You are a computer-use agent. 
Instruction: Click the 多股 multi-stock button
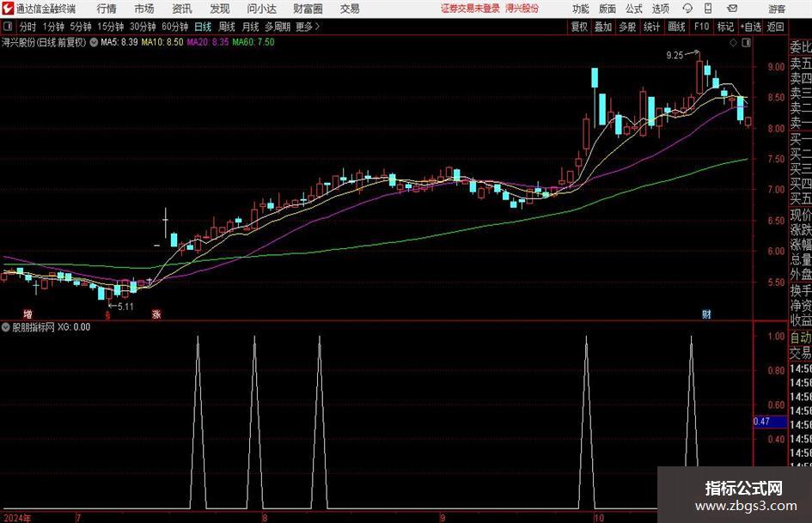(x=627, y=27)
